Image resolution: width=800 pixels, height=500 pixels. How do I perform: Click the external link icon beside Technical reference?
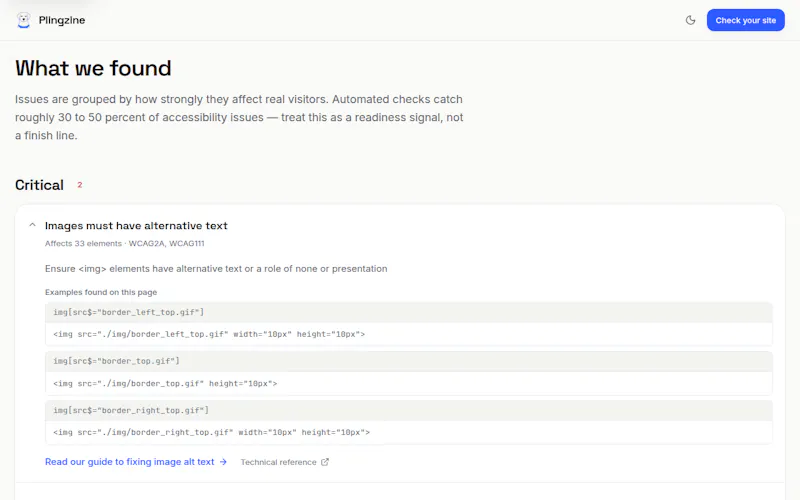click(x=325, y=462)
